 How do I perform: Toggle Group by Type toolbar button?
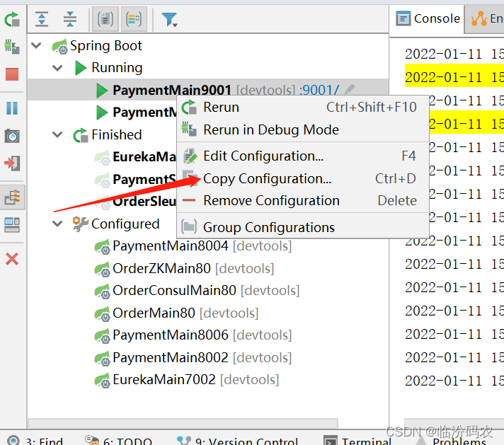tap(105, 19)
